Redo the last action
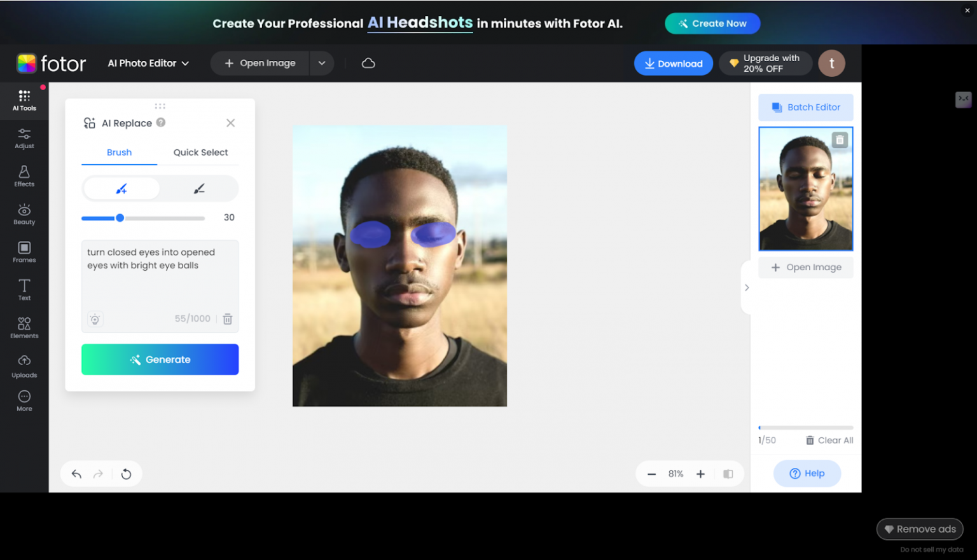977x560 pixels. [x=98, y=474]
